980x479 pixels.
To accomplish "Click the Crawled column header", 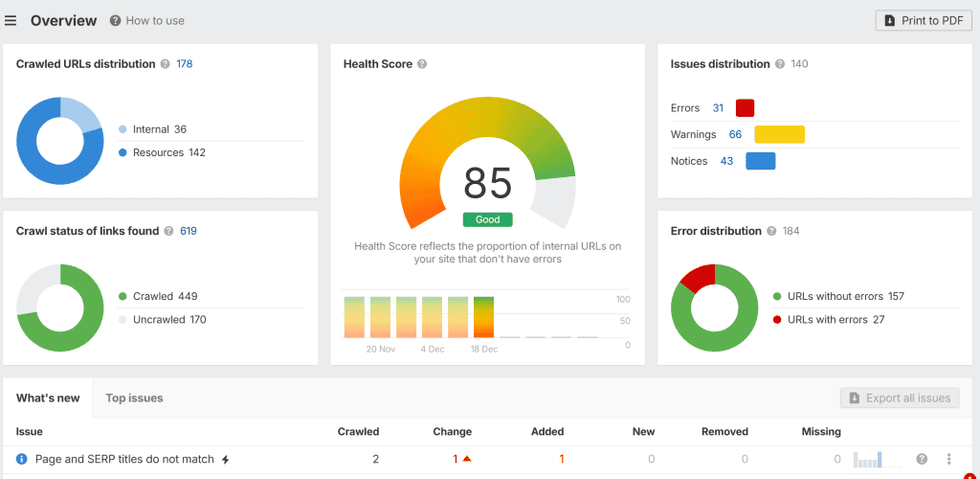I will click(358, 431).
